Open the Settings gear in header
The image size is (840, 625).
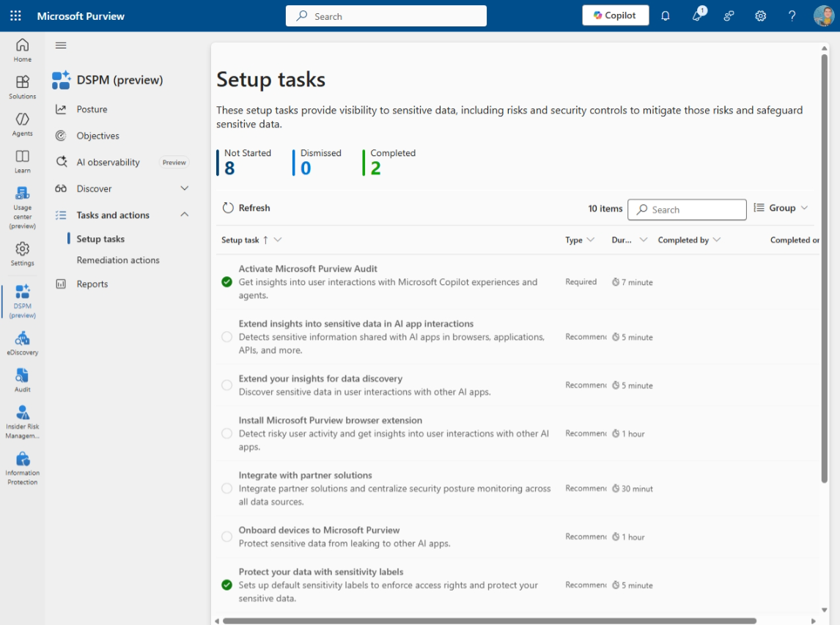coord(761,15)
